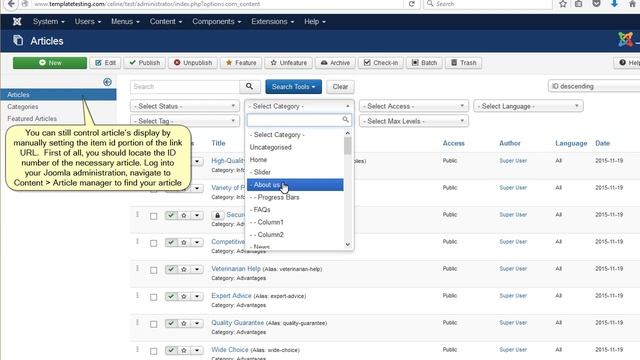Click the Clear filter button
This screenshot has width=640, height=360.
tap(340, 87)
